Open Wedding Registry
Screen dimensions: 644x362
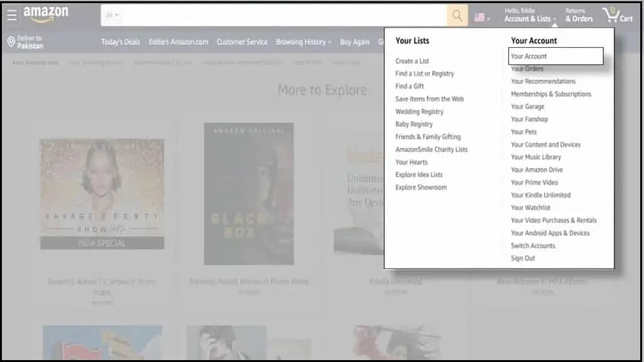click(x=419, y=111)
